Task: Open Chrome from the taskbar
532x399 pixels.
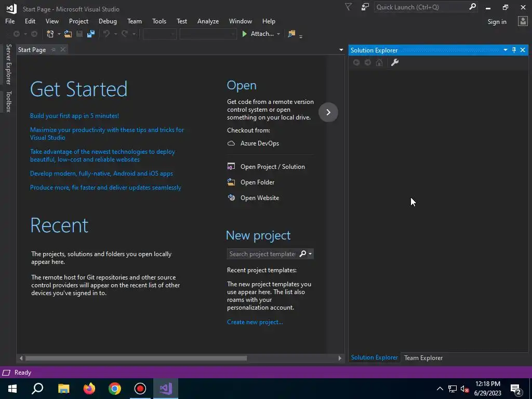Action: 115,389
